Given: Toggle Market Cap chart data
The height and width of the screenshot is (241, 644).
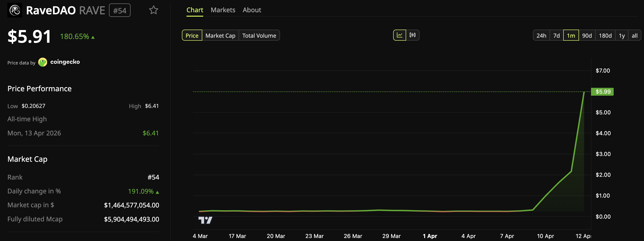Looking at the screenshot, I should 220,35.
